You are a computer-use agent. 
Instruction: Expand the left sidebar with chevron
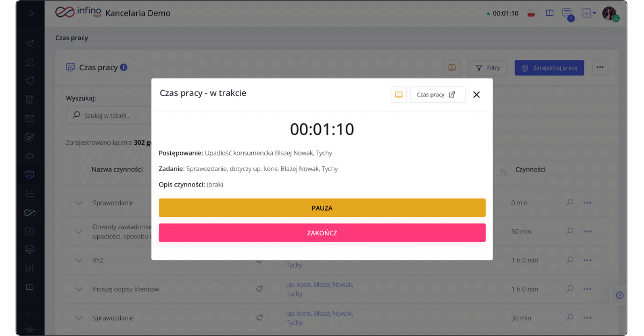[x=30, y=13]
